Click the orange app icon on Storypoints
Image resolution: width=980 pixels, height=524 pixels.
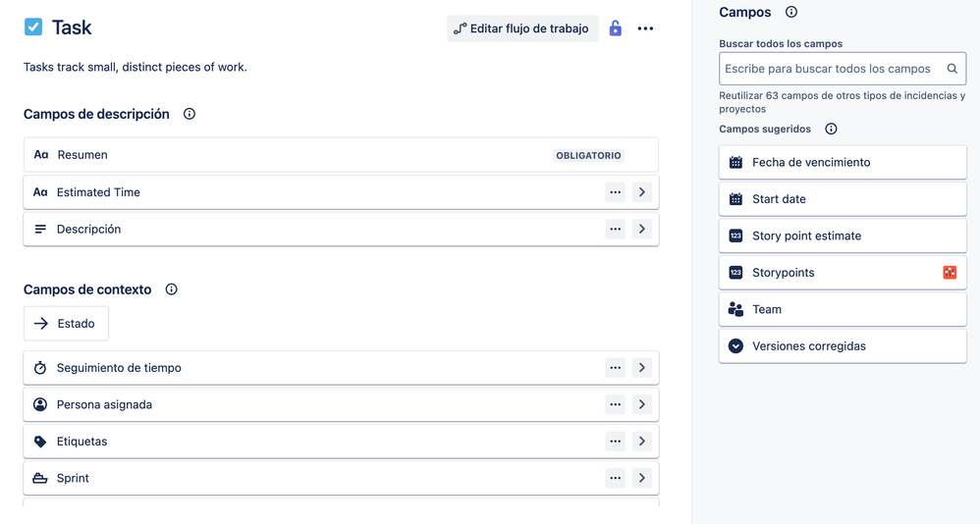[950, 273]
